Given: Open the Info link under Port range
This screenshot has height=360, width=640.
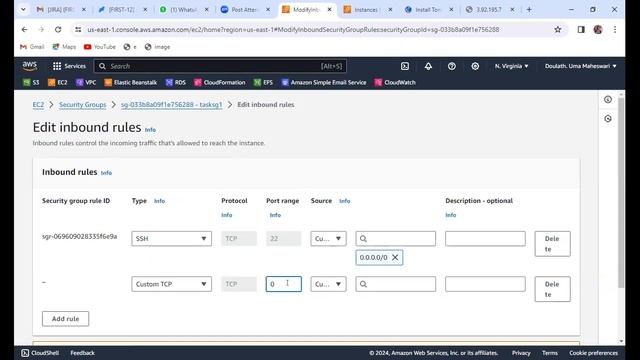Looking at the screenshot, I should [275, 215].
